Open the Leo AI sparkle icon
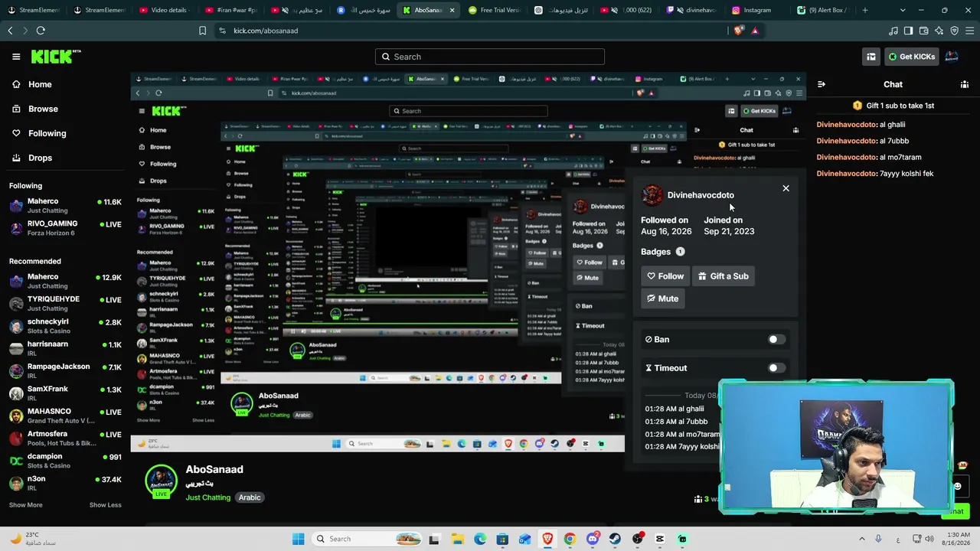The height and width of the screenshot is (551, 980). click(939, 31)
